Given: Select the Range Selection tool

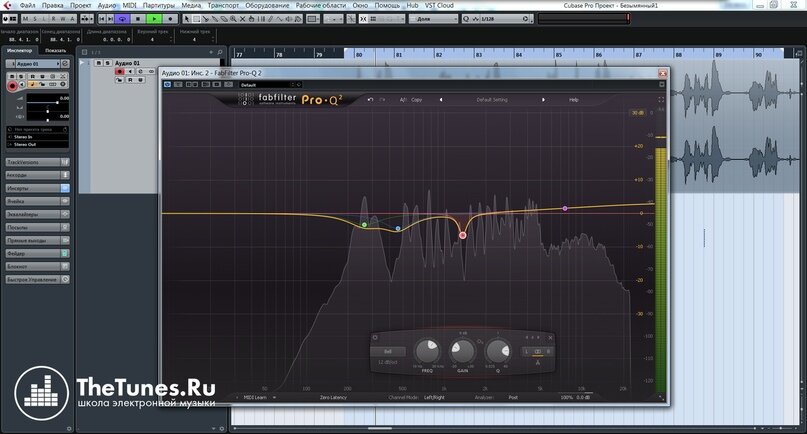Looking at the screenshot, I should [x=196, y=19].
